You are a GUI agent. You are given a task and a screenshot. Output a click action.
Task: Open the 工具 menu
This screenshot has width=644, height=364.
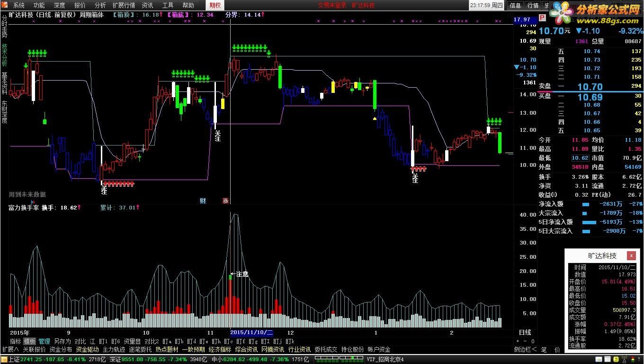point(168,5)
